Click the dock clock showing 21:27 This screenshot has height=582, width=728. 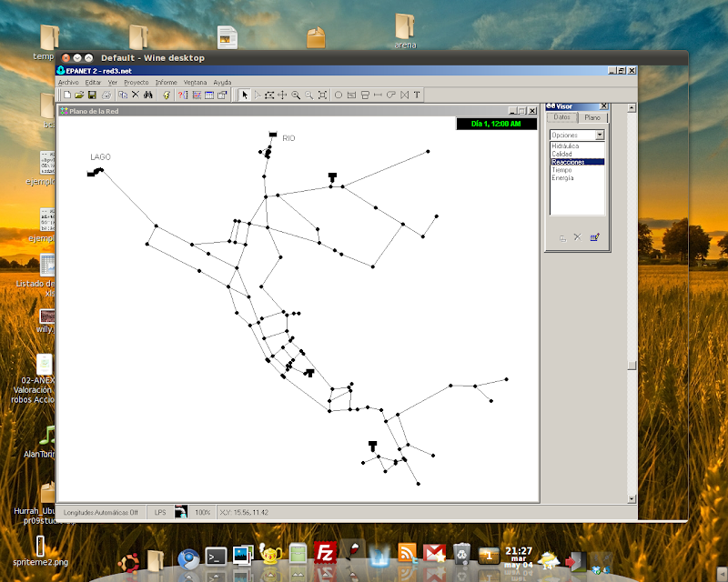[519, 557]
